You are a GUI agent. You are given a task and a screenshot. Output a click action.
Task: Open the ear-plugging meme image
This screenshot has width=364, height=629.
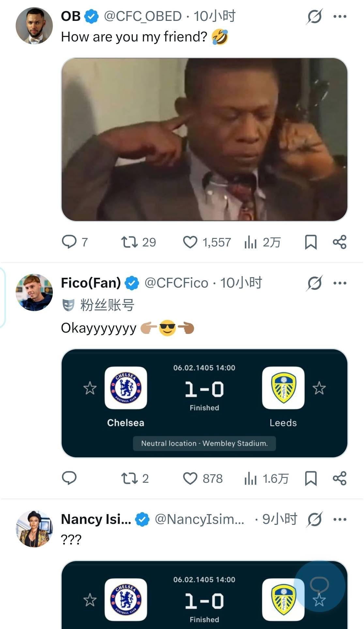pyautogui.click(x=205, y=139)
